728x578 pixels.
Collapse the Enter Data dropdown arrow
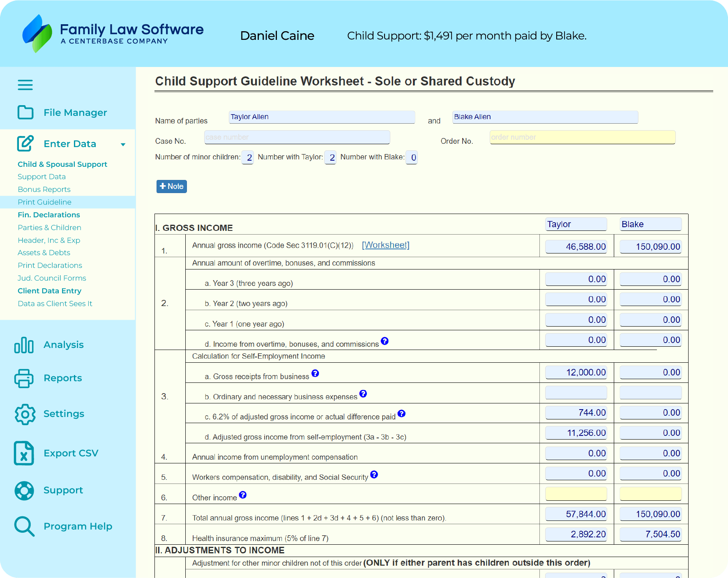click(123, 145)
